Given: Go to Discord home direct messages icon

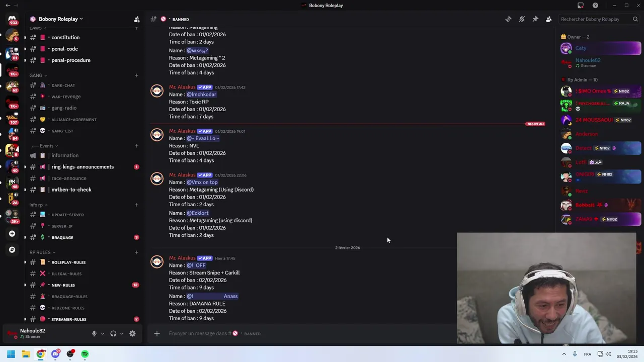Looking at the screenshot, I should tap(12, 19).
